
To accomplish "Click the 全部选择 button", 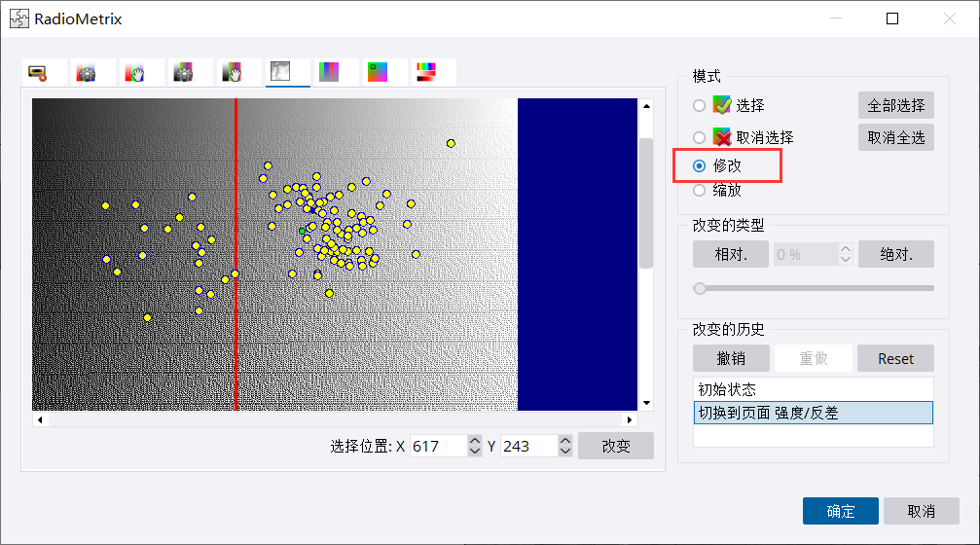I will pos(895,105).
